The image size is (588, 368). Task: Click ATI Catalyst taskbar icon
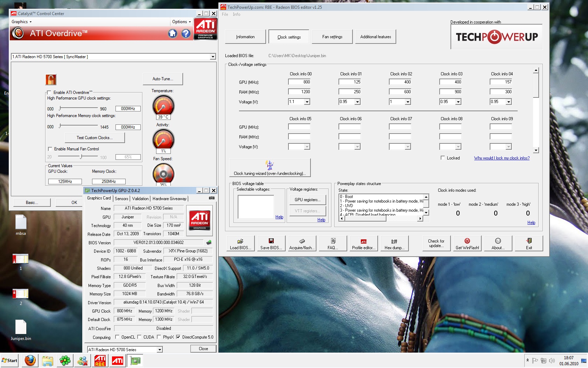click(118, 360)
